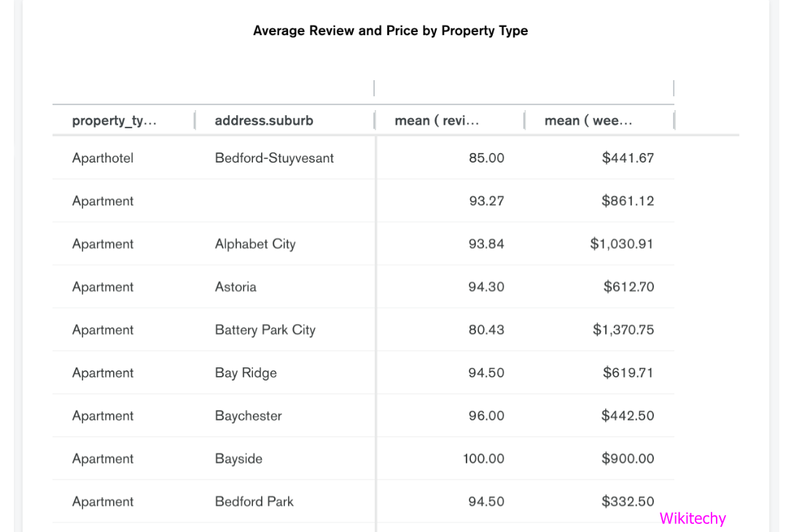Select the $441.67 weekly price cell
This screenshot has height=532, width=791.
point(628,158)
